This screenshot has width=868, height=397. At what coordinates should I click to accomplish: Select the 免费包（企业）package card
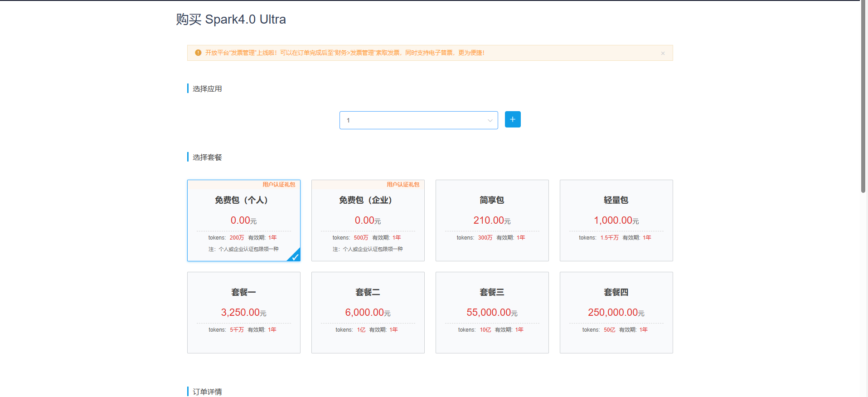(368, 221)
